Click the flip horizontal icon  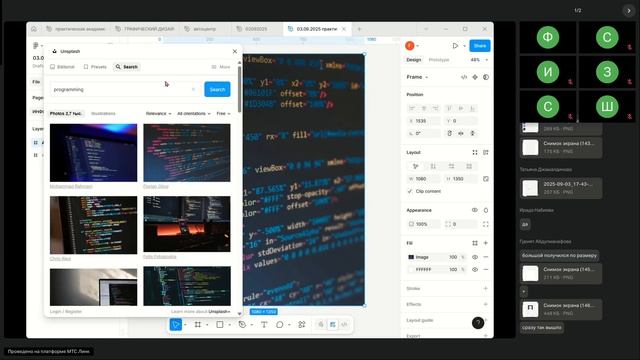point(461,133)
